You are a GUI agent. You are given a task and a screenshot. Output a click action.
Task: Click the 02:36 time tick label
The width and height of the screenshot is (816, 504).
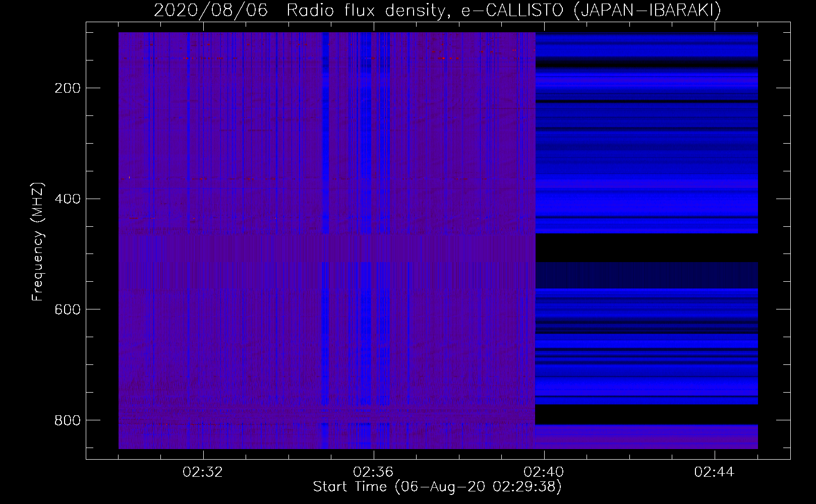click(x=373, y=472)
